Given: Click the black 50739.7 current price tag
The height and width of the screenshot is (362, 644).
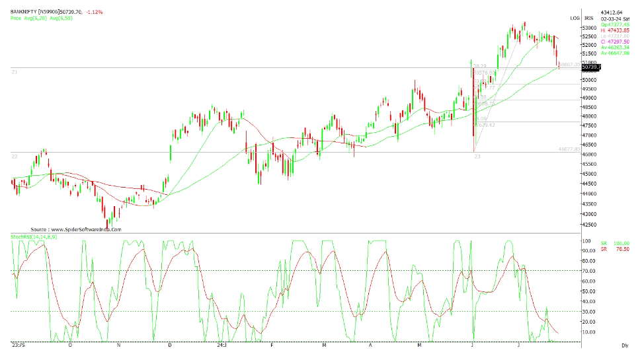Looking at the screenshot, I should click(590, 67).
